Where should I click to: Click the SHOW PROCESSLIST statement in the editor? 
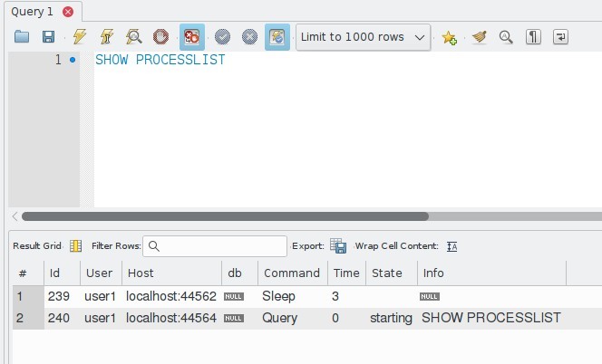[160, 60]
